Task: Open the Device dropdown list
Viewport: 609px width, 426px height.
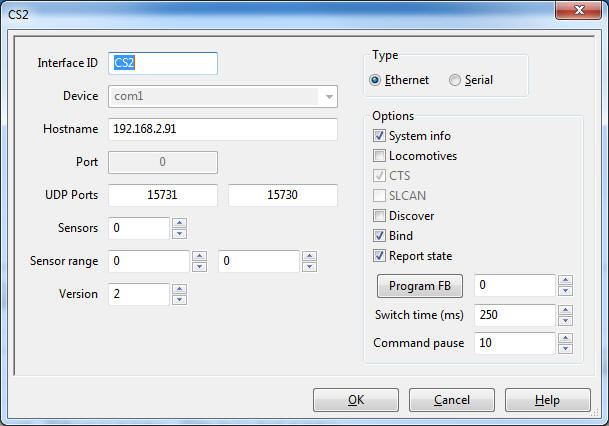Action: tap(329, 96)
